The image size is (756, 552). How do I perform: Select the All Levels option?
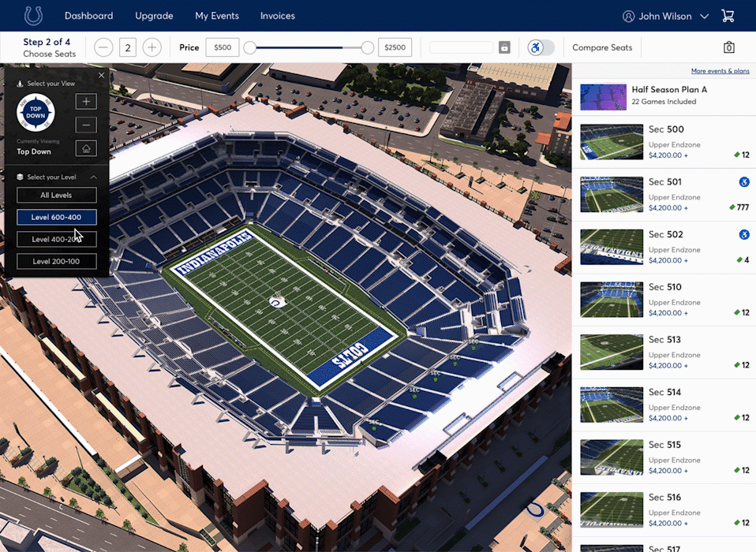click(56, 195)
